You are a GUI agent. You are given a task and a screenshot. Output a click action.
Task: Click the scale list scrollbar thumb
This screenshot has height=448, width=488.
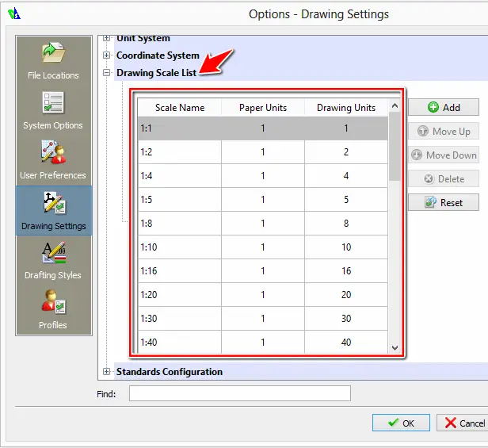pos(395,147)
